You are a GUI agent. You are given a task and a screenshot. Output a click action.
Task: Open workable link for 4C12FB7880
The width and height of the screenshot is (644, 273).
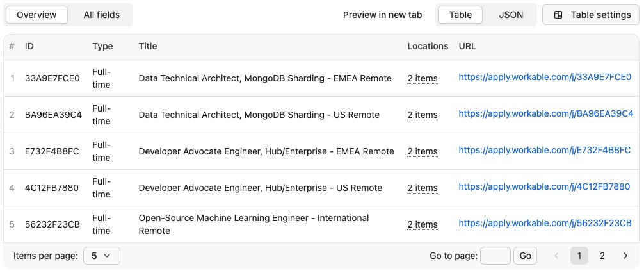point(544,187)
